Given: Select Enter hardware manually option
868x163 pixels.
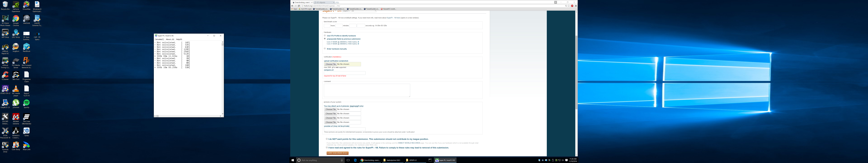Looking at the screenshot, I should click(325, 49).
